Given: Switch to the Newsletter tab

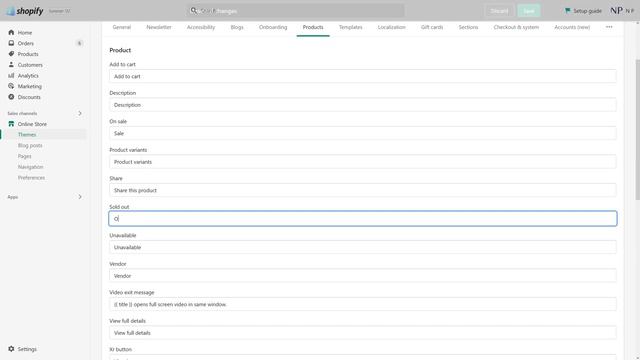Looking at the screenshot, I should (159, 27).
